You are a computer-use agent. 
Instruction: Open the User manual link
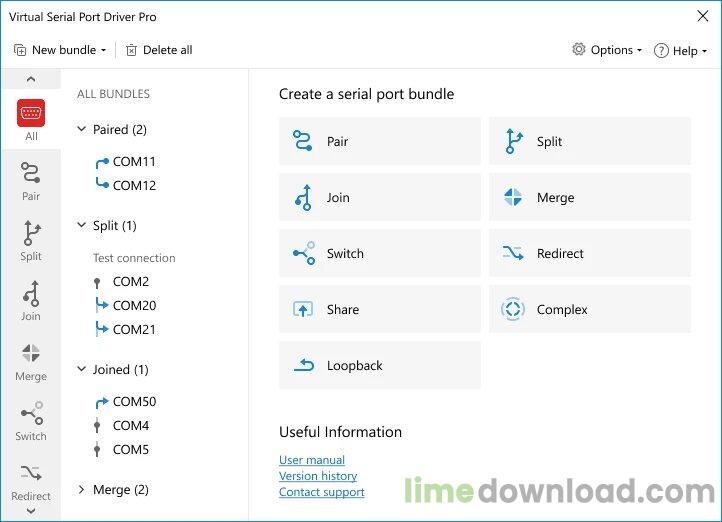(312, 460)
